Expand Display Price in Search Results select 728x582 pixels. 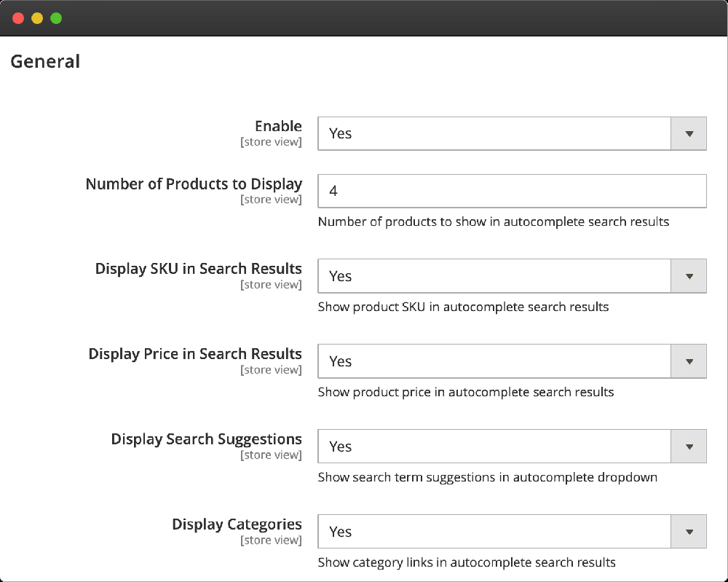pyautogui.click(x=494, y=361)
